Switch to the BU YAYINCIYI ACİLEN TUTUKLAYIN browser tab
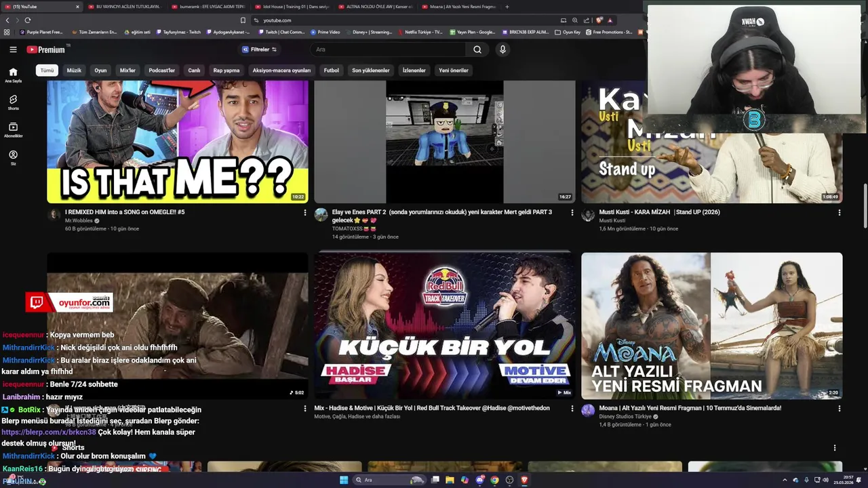The width and height of the screenshot is (868, 488). [x=124, y=7]
